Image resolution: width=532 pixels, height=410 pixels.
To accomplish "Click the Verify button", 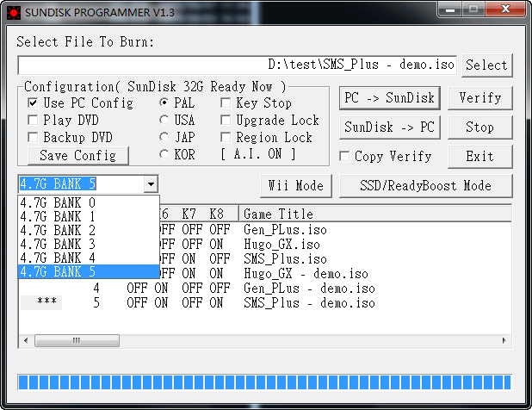I will [x=480, y=98].
